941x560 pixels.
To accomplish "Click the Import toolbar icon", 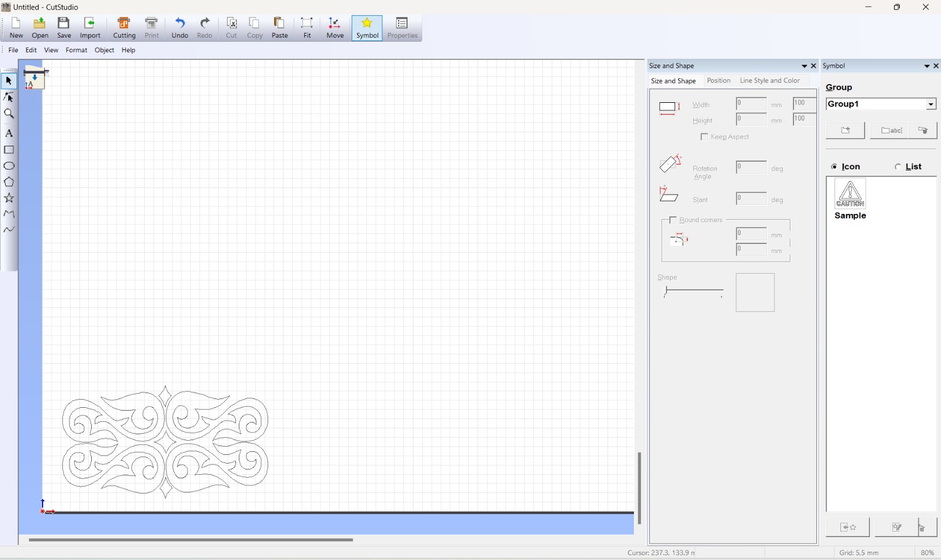I will point(90,28).
